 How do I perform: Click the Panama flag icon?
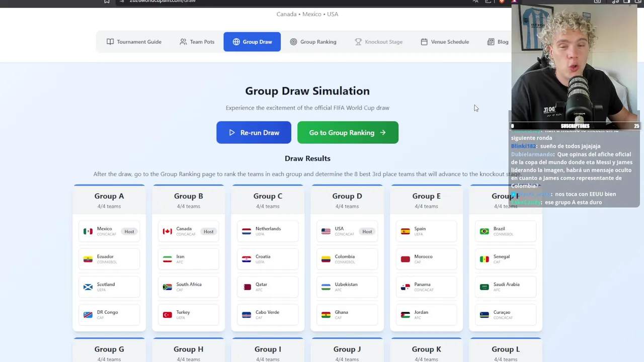click(406, 287)
